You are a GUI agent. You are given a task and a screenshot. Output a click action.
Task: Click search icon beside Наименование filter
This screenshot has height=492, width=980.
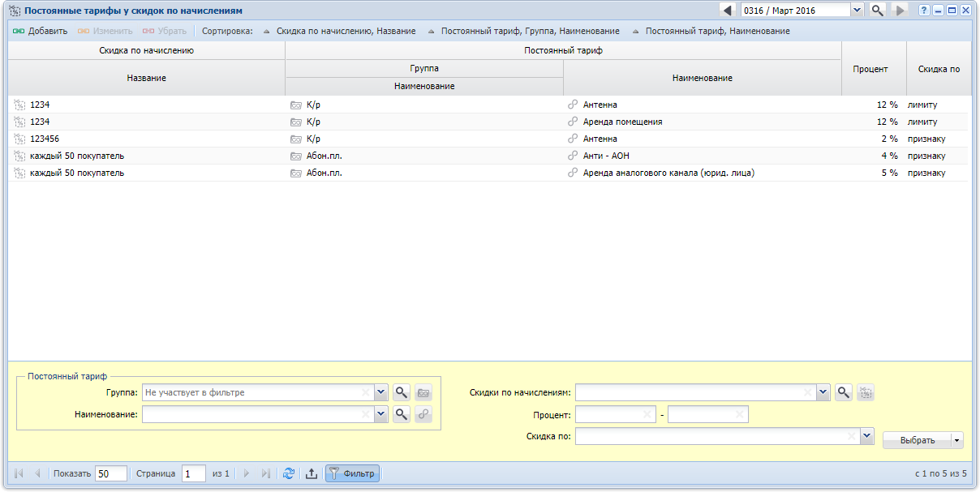click(402, 414)
